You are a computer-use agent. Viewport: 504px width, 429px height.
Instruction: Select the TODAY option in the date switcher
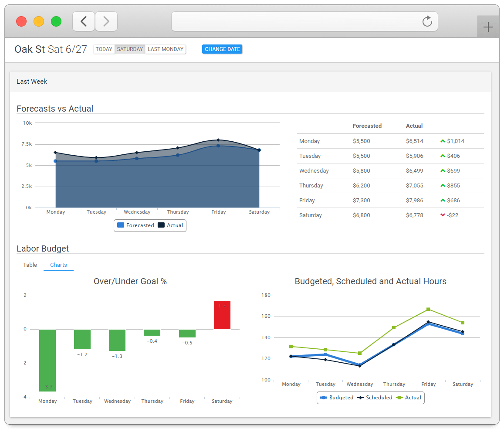click(104, 49)
